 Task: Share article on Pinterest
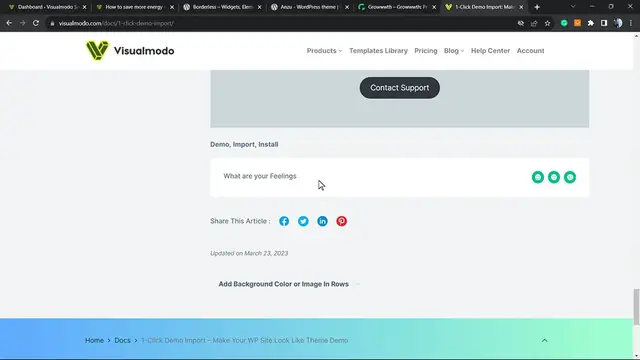pos(342,221)
